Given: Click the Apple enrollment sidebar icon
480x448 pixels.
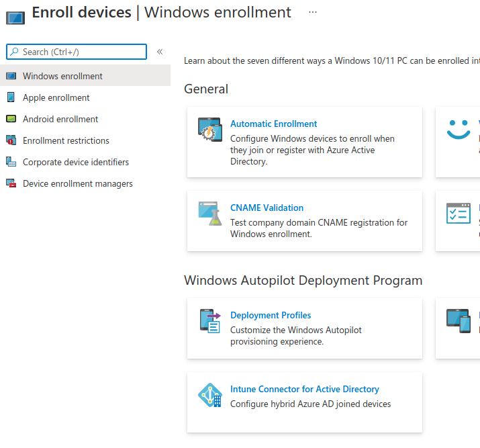Looking at the screenshot, I should [11, 97].
